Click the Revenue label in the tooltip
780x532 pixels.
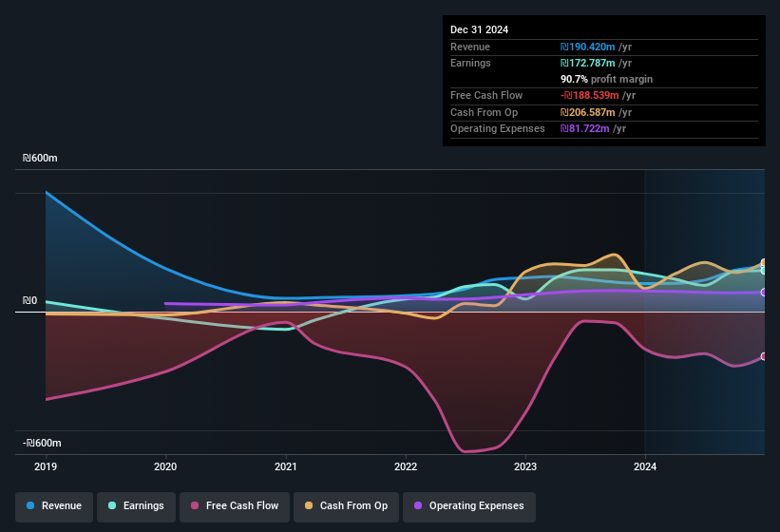[470, 47]
